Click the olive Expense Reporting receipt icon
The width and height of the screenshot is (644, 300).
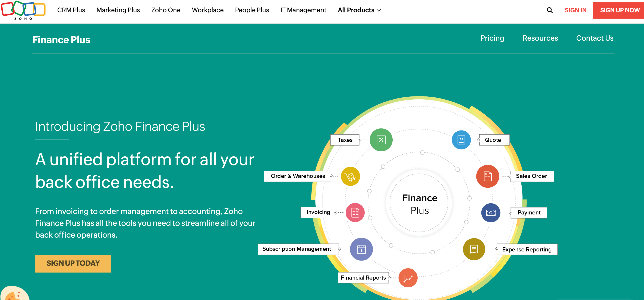pos(474,249)
